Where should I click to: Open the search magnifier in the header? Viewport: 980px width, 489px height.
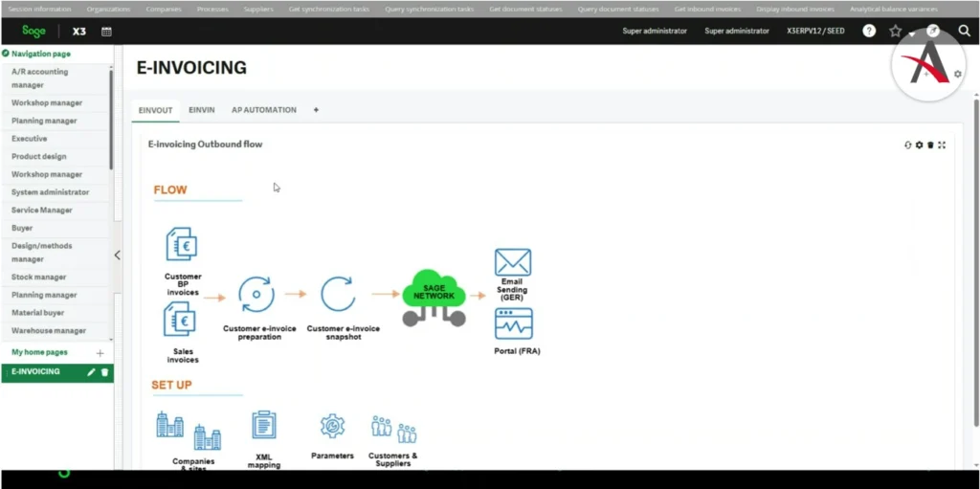tap(965, 31)
